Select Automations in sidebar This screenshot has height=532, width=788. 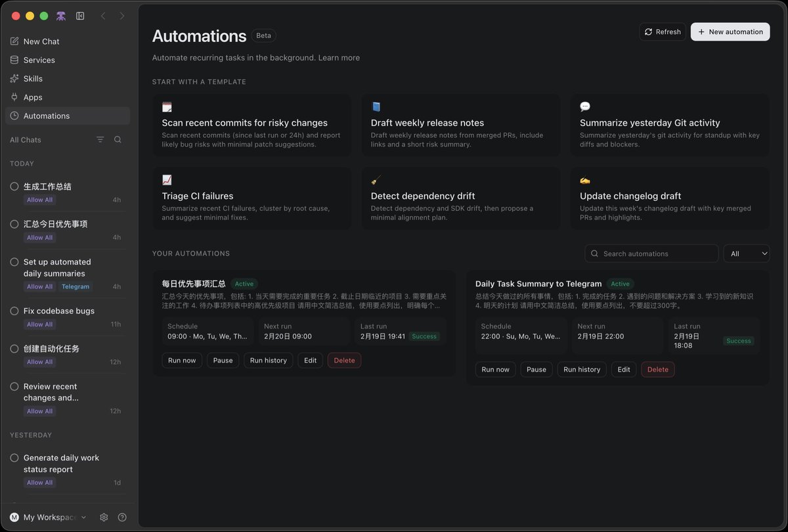68,116
